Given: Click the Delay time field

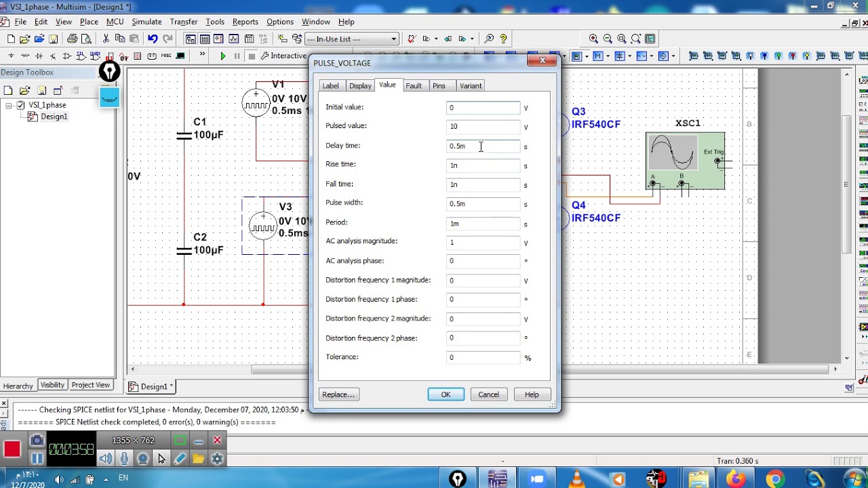Looking at the screenshot, I should click(483, 146).
